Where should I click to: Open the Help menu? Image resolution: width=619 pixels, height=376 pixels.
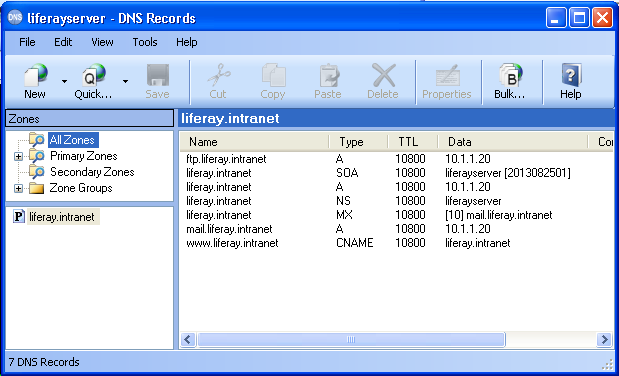(x=187, y=42)
